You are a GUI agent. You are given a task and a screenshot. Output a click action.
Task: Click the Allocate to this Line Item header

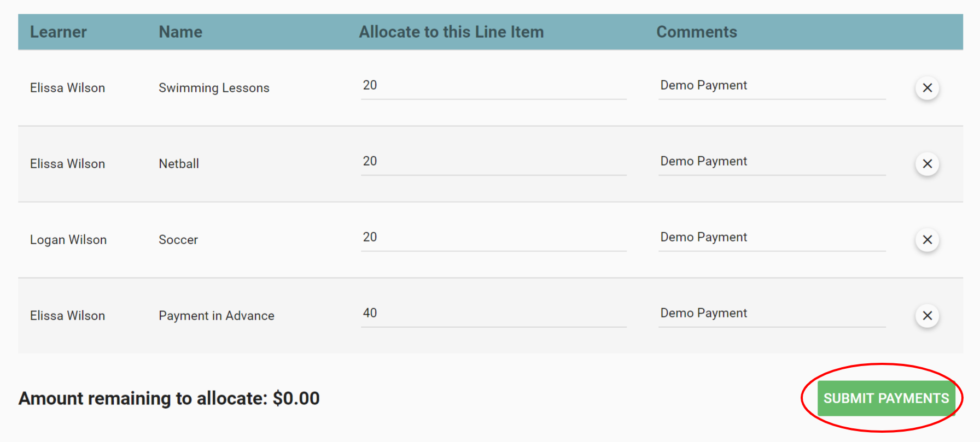point(451,32)
